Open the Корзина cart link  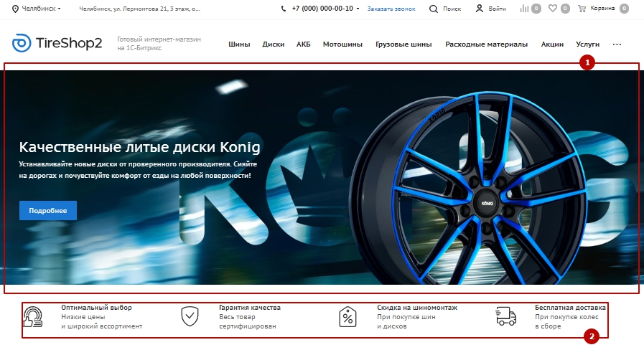click(602, 8)
